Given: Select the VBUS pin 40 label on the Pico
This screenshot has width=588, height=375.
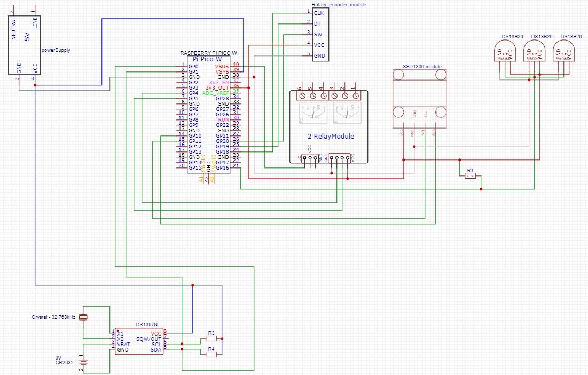Looking at the screenshot, I should click(x=222, y=66).
